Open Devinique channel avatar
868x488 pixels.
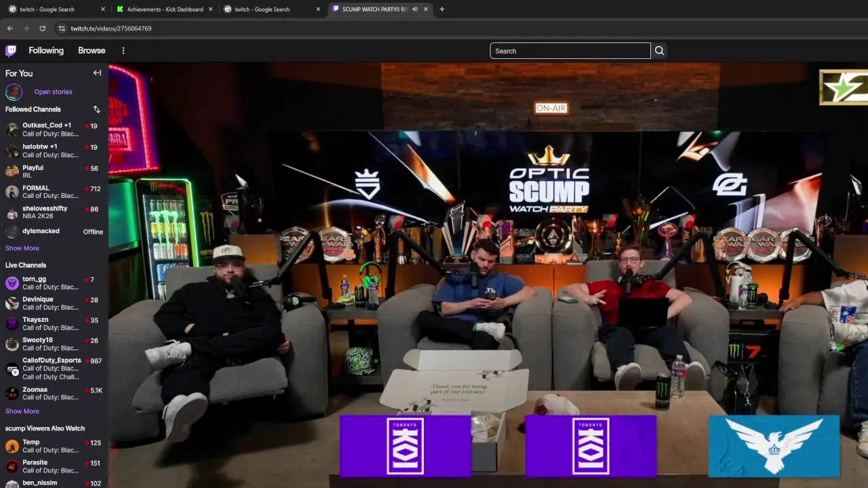point(12,303)
